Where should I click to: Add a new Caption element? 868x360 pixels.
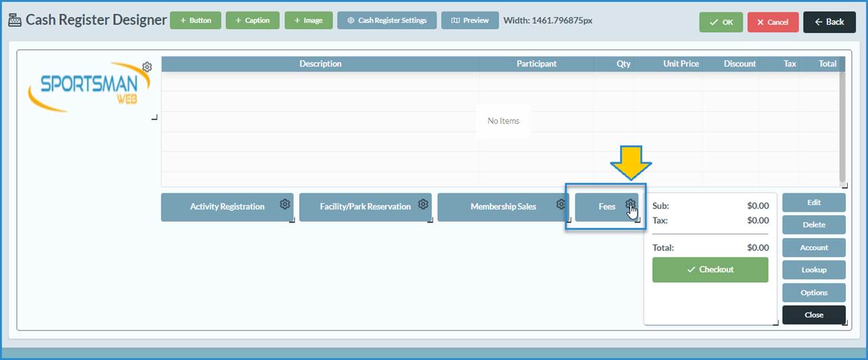(x=252, y=21)
